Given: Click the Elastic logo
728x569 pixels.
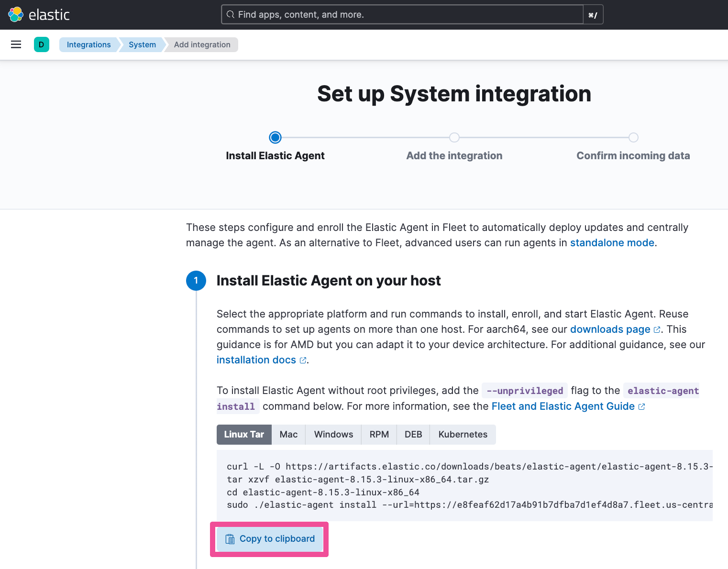Looking at the screenshot, I should coord(39,14).
